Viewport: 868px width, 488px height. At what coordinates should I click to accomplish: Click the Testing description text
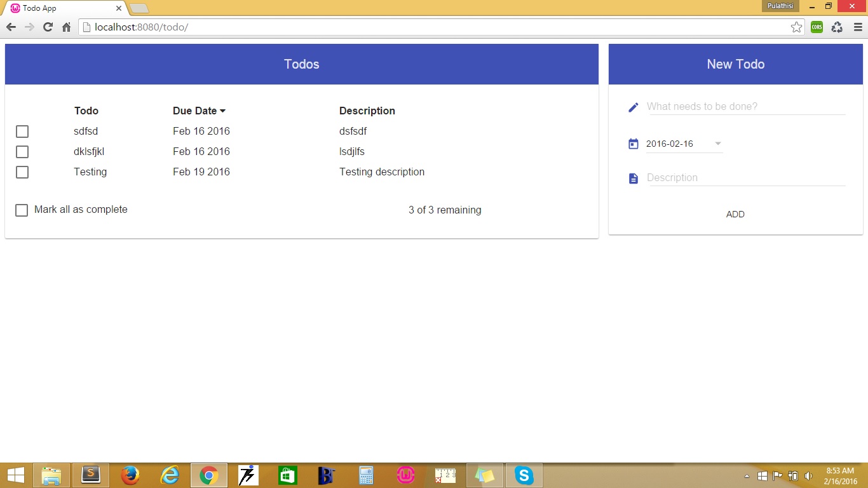pos(382,172)
